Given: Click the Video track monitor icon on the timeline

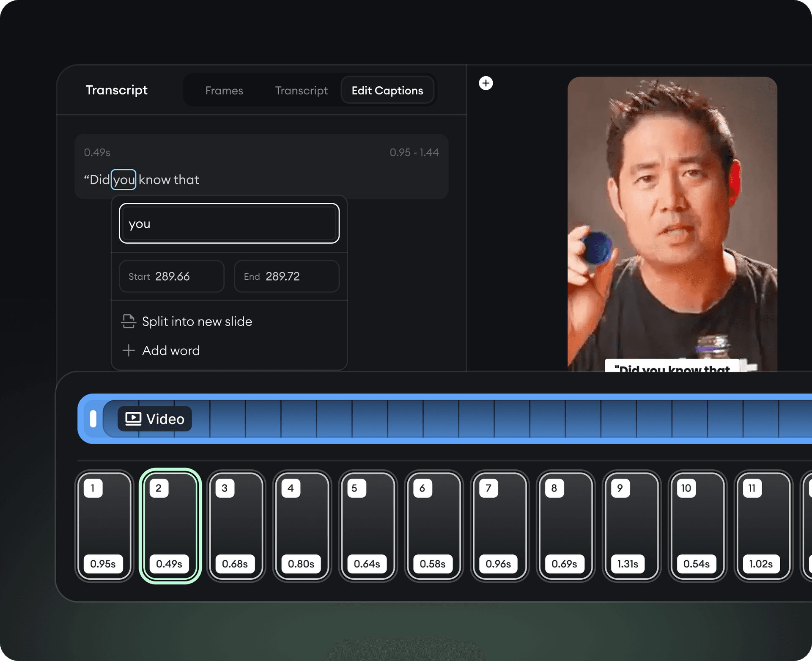Looking at the screenshot, I should [132, 418].
